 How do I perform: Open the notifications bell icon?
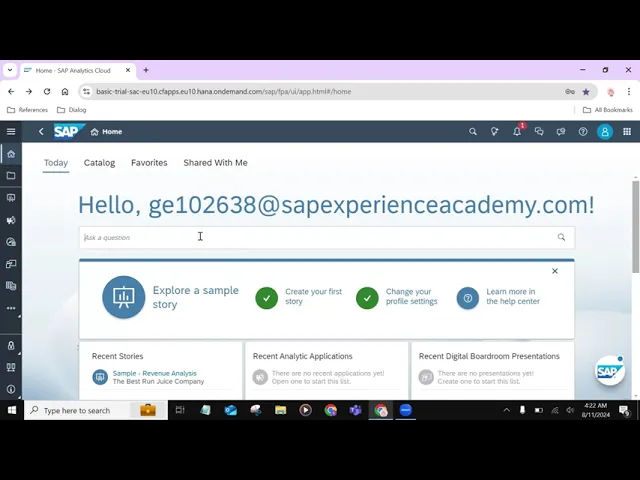click(517, 131)
